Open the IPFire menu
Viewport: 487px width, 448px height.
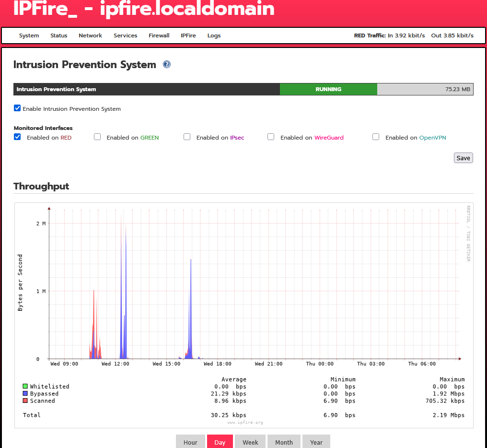coord(188,35)
